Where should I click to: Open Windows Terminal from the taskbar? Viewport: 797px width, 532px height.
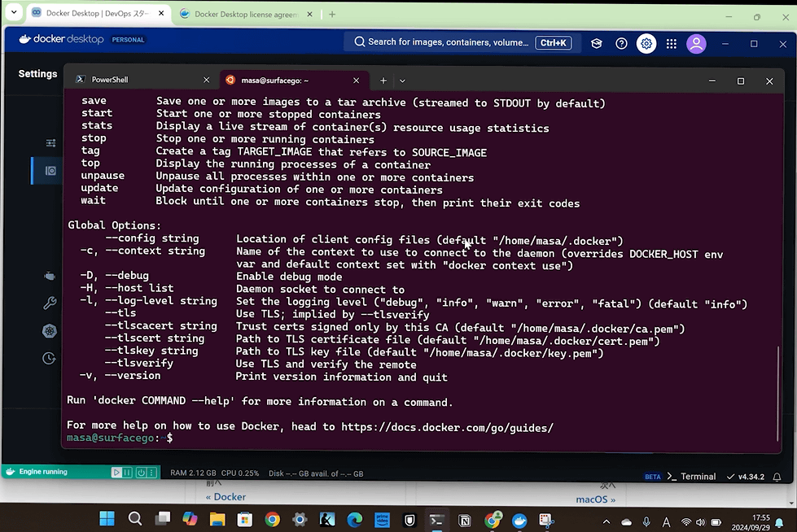(x=436, y=520)
